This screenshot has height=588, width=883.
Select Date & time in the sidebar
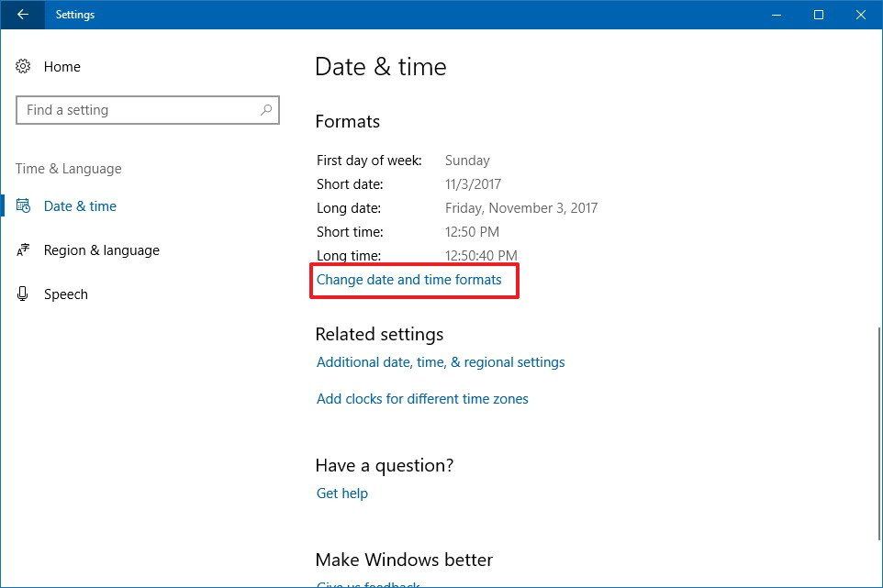point(80,205)
